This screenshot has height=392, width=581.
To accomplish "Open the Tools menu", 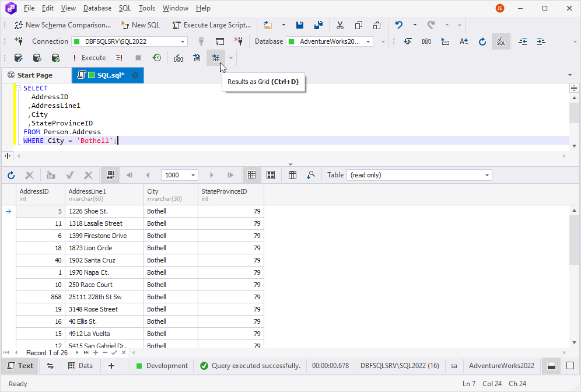I will coord(147,8).
